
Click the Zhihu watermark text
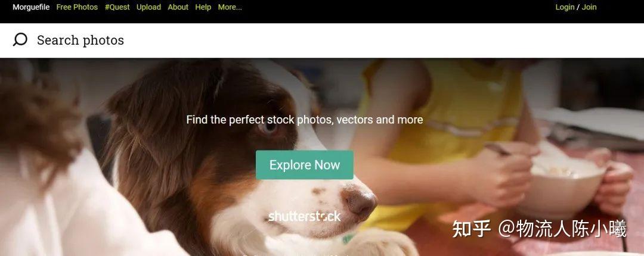coord(539,229)
